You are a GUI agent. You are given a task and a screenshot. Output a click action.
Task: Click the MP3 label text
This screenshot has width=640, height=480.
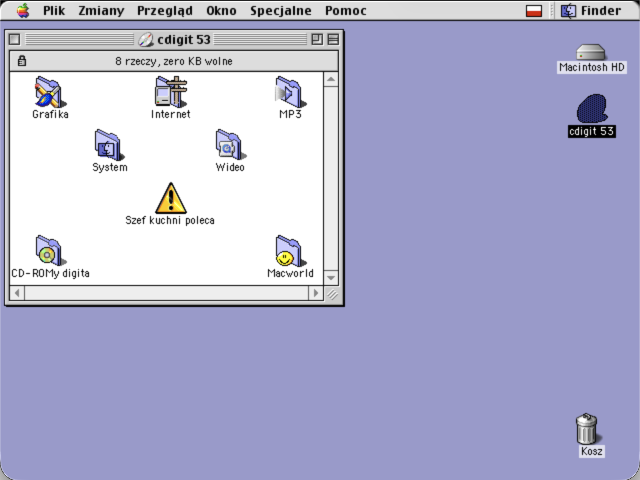click(291, 114)
